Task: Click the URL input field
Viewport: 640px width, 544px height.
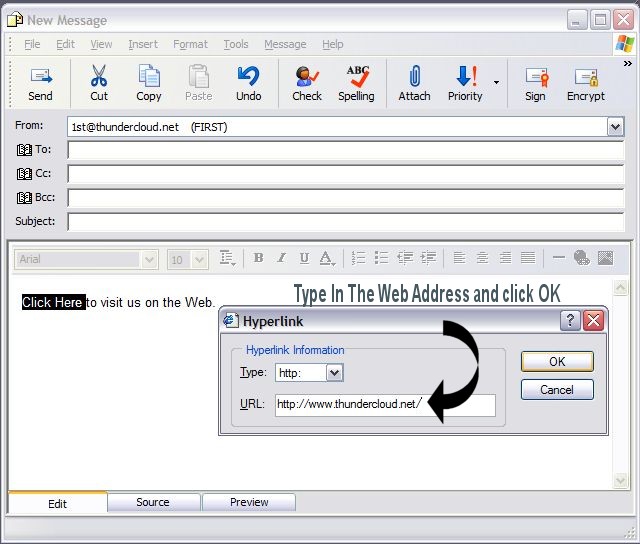Action: click(x=385, y=405)
